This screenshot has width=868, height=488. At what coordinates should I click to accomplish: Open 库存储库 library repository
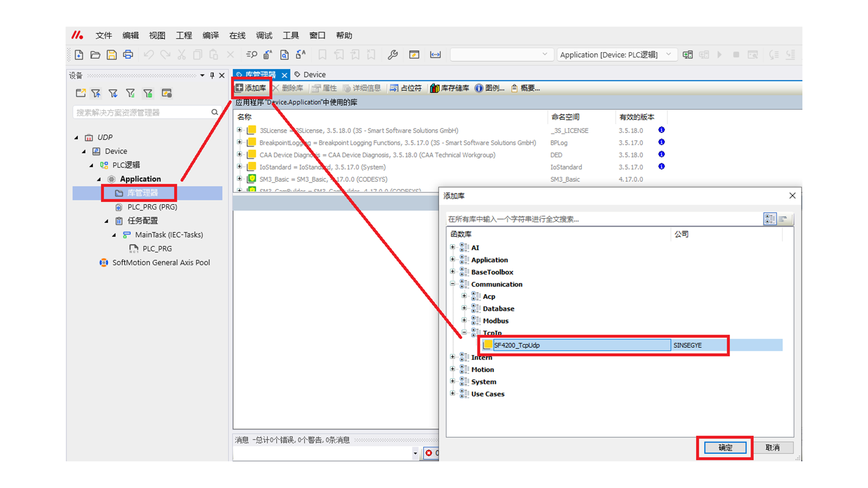(x=449, y=88)
